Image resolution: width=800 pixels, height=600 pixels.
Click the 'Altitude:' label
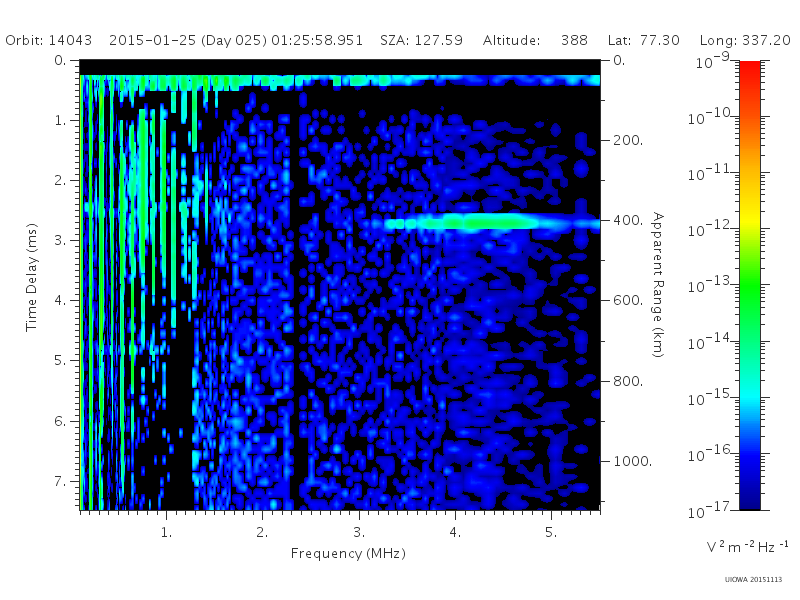pos(511,40)
